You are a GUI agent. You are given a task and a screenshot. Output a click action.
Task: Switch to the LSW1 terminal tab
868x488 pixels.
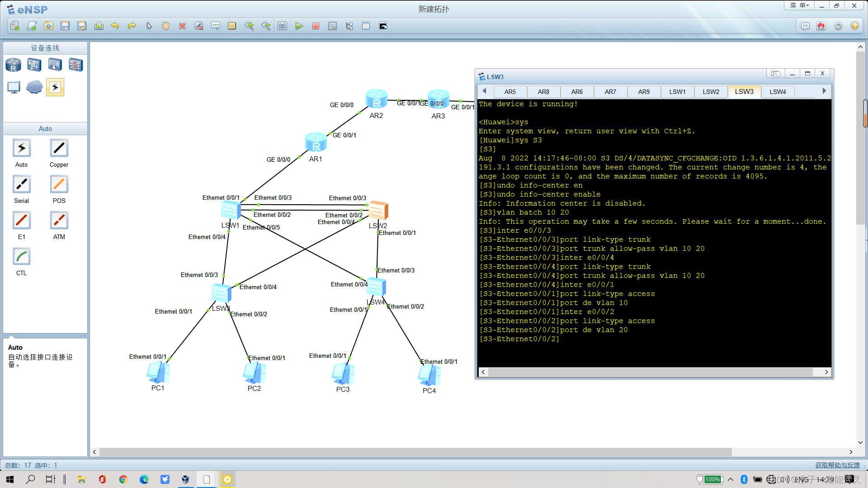click(677, 92)
